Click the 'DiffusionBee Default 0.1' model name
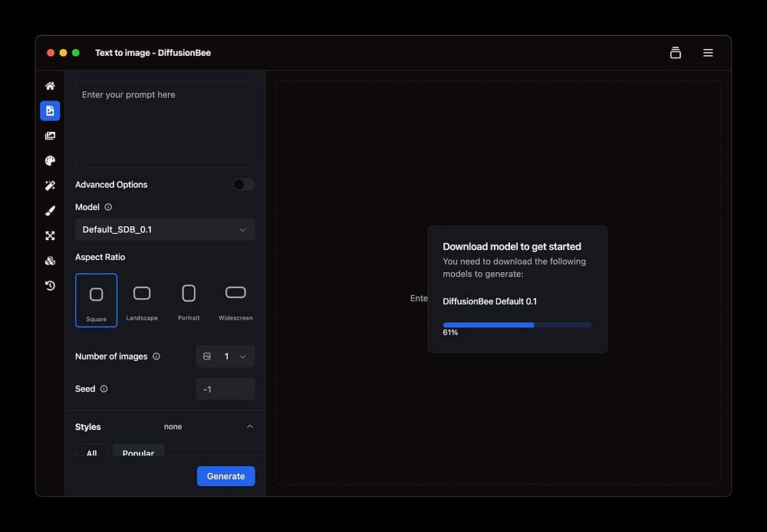The width and height of the screenshot is (767, 532). pos(489,302)
